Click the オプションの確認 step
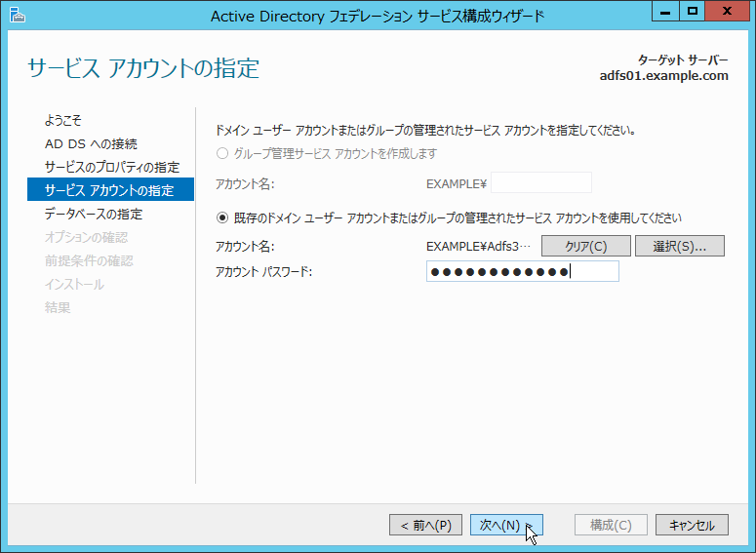The image size is (756, 553). tap(86, 237)
